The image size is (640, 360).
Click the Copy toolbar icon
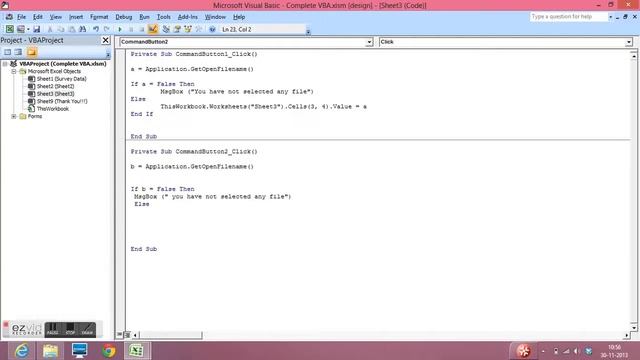tap(61, 29)
